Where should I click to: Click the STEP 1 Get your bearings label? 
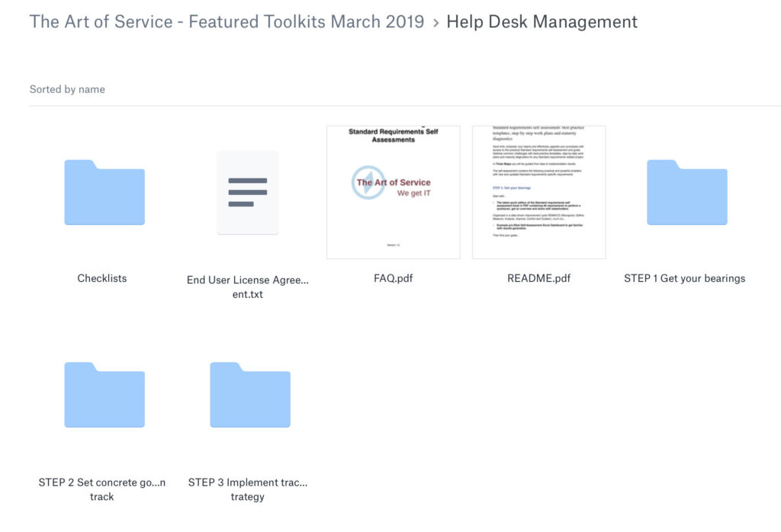[684, 278]
